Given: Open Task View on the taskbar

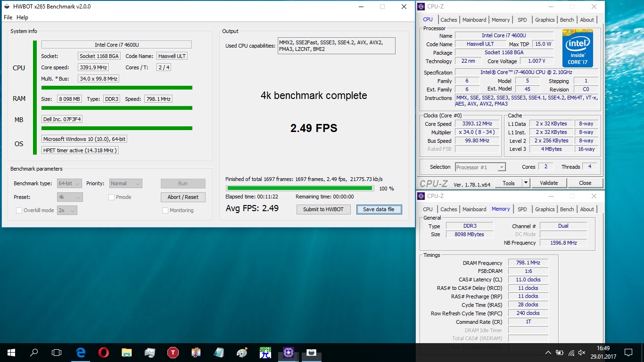Looking at the screenshot, I should (57, 352).
